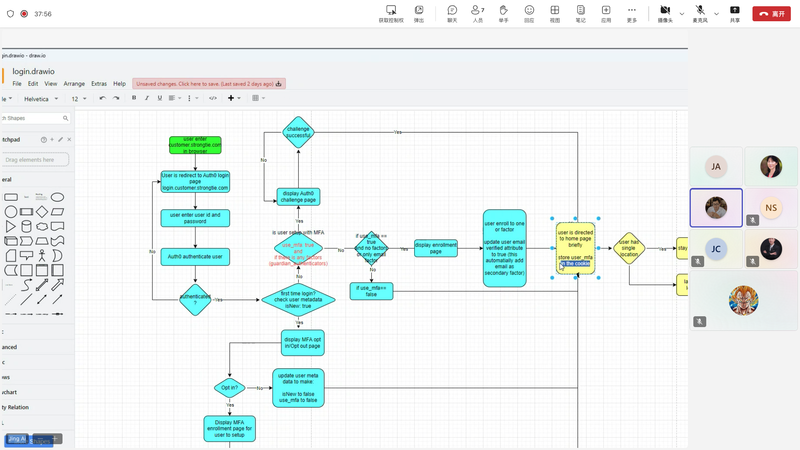Click the JC participant tile
This screenshot has height=450, width=800.
tap(716, 249)
